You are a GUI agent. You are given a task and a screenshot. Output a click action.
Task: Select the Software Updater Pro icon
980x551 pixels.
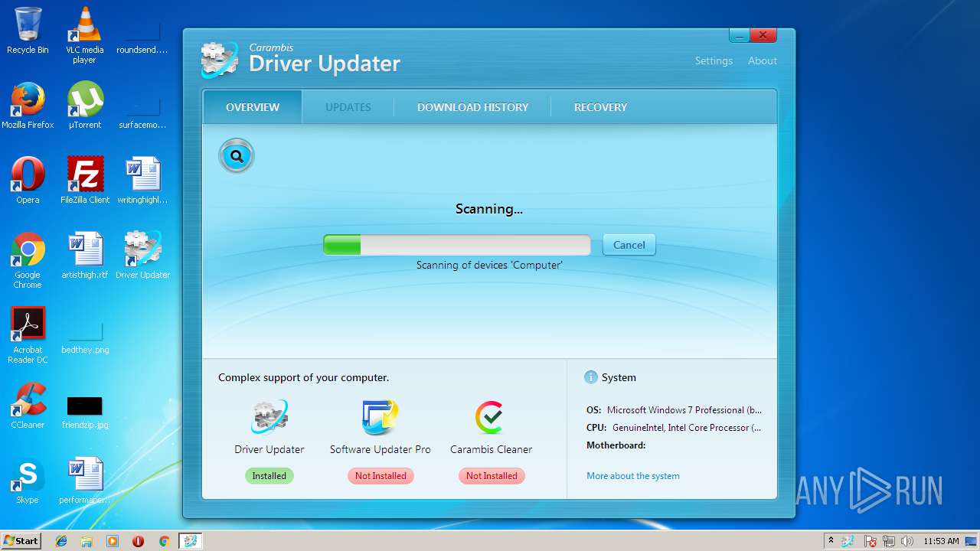point(381,418)
